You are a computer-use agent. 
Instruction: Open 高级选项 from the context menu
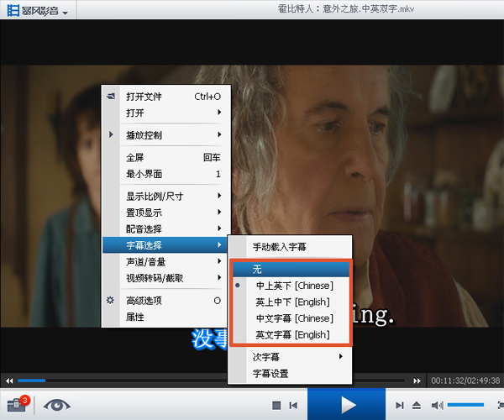click(x=165, y=301)
